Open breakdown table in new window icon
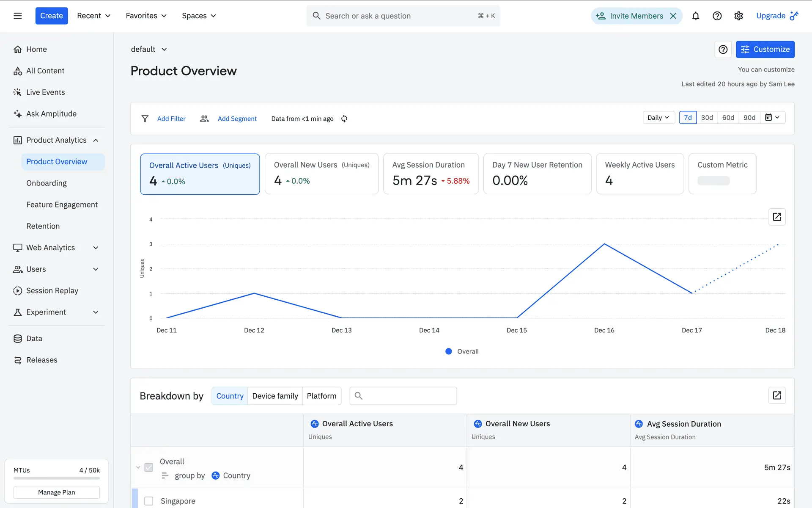This screenshot has width=812, height=508. [x=776, y=395]
